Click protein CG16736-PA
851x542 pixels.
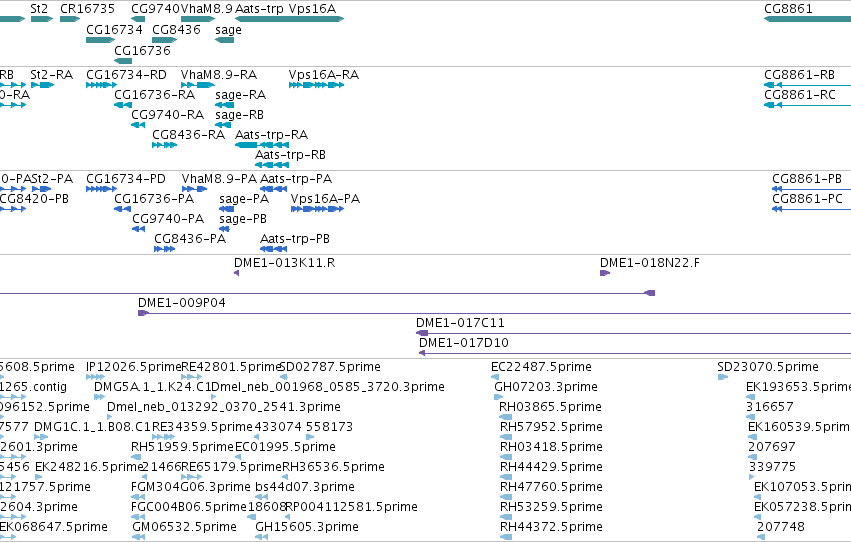coord(123,209)
